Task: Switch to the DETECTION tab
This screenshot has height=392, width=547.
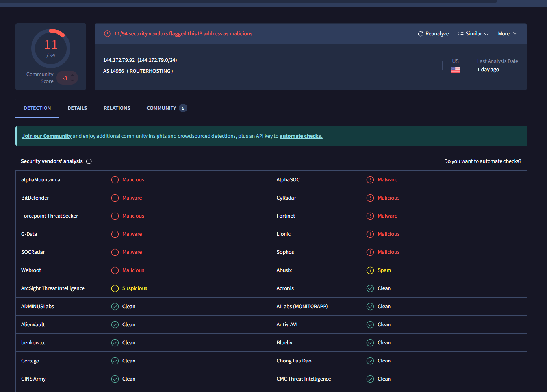Action: click(x=37, y=108)
